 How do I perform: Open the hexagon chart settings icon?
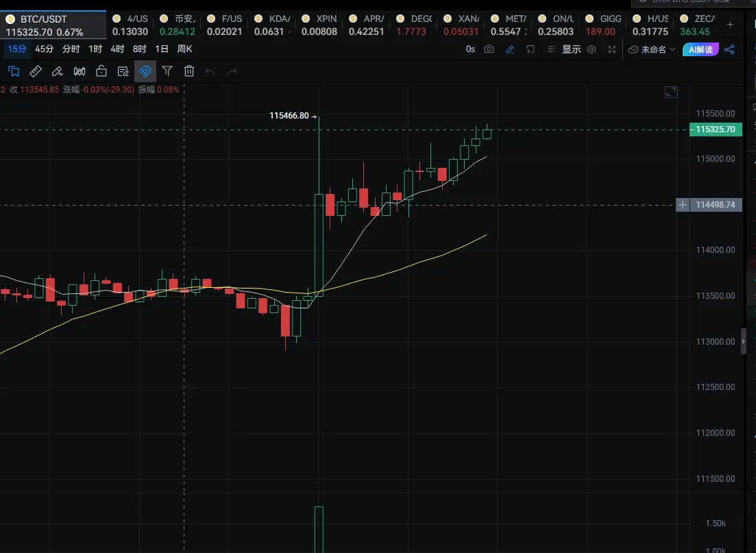(x=592, y=49)
